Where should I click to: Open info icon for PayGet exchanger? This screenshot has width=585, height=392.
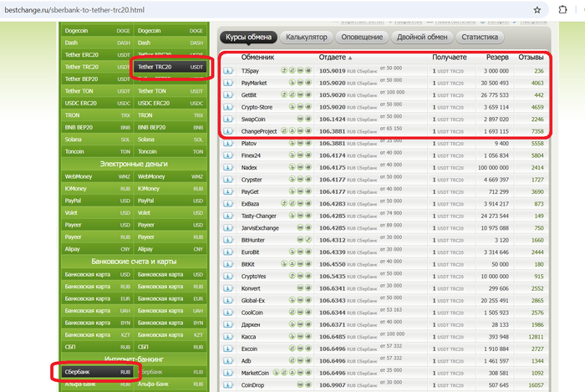click(228, 191)
